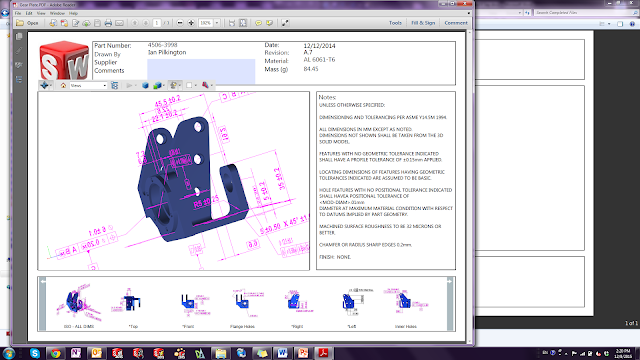This screenshot has width=640, height=360.
Task: Open the Views dropdown in 3D toolbar
Action: [88, 85]
